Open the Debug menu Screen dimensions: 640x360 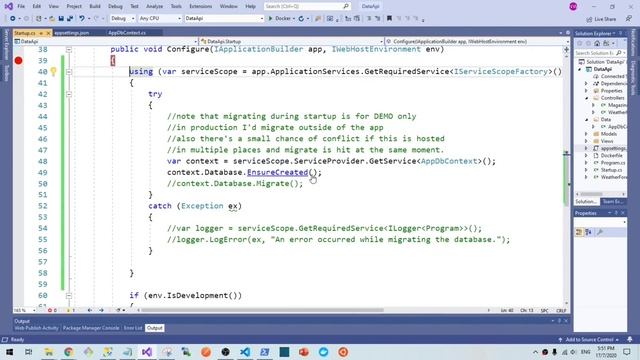115,7
